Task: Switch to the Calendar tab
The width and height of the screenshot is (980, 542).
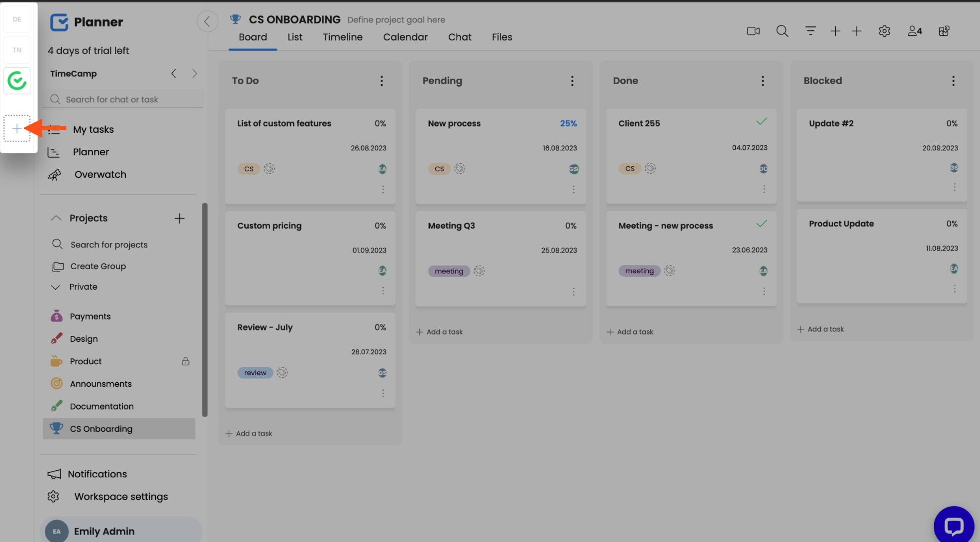Action: (x=405, y=37)
